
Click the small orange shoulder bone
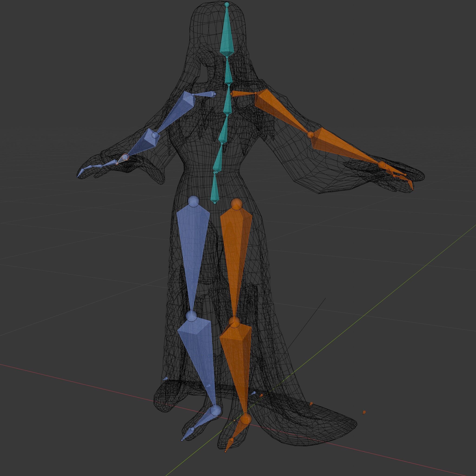243,94
